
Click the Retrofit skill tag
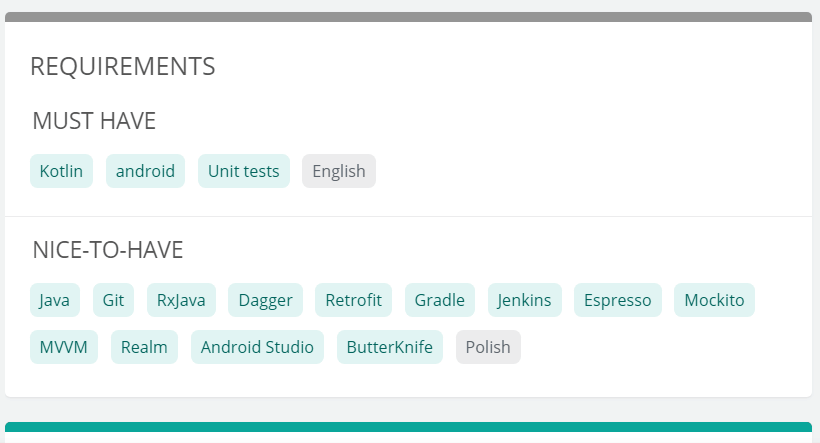point(353,300)
